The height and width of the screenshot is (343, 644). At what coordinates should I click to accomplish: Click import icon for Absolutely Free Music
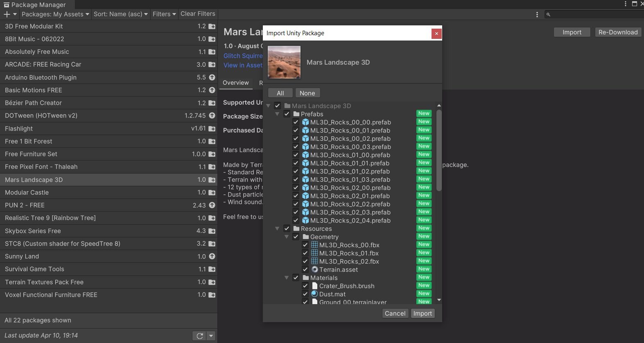click(212, 52)
